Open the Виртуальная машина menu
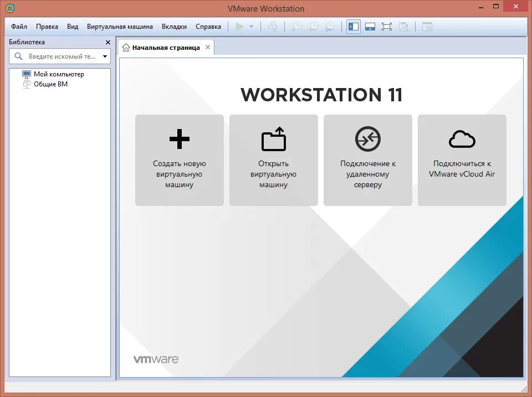Viewport: 532px width, 397px height. click(120, 27)
